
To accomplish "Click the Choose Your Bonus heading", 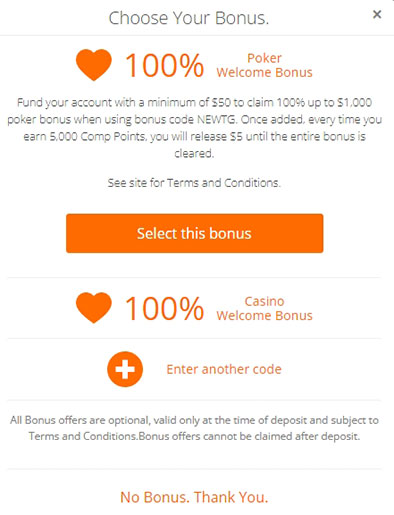I will [189, 18].
